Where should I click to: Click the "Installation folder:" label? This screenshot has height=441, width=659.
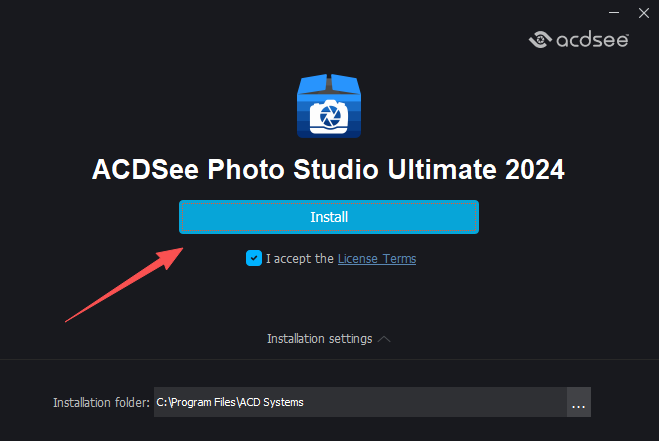click(x=101, y=403)
